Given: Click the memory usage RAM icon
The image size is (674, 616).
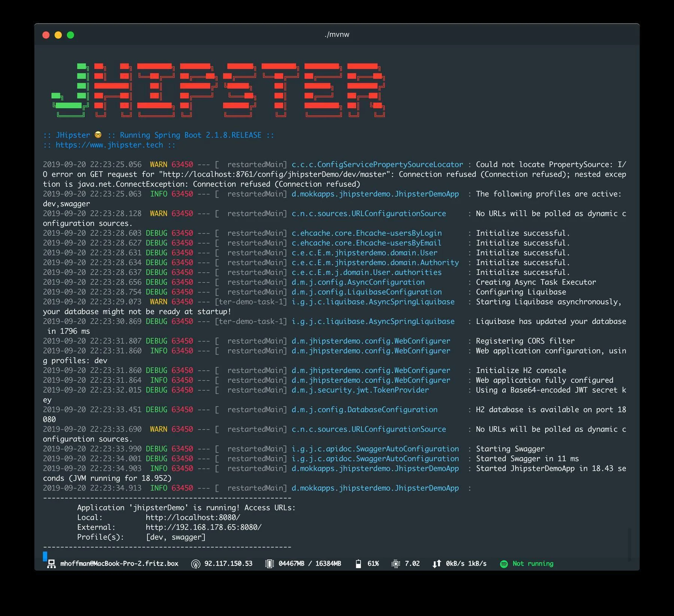Looking at the screenshot, I should point(269,564).
